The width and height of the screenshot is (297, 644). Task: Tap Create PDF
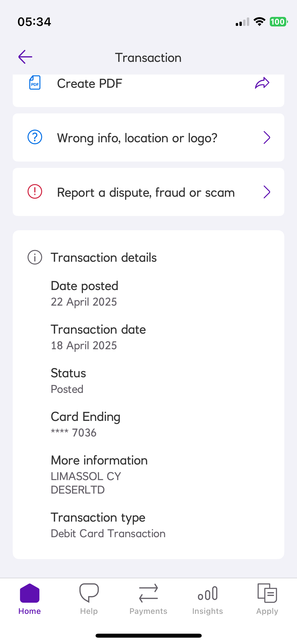coord(90,84)
